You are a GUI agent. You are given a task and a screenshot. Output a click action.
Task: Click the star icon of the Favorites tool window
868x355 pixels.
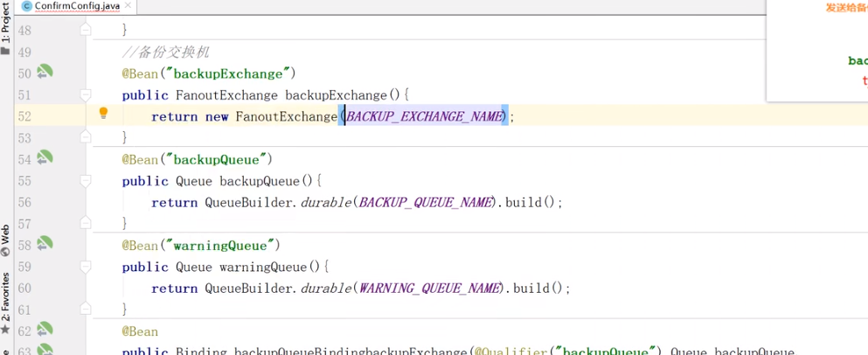5,330
